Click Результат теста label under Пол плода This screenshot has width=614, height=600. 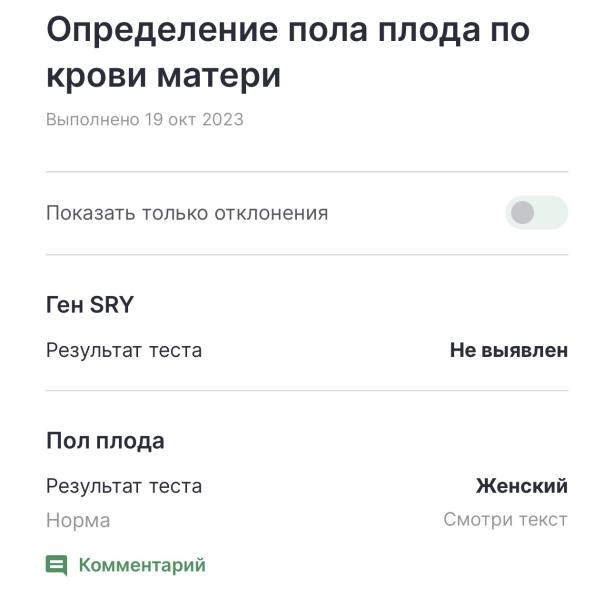click(124, 486)
